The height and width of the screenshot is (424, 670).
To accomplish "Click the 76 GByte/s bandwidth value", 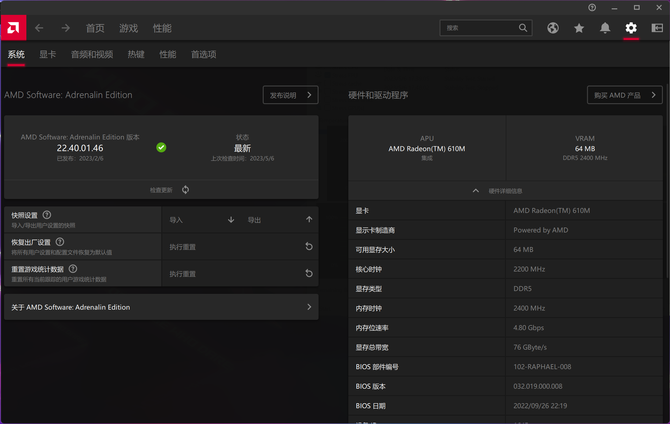I will click(530, 347).
